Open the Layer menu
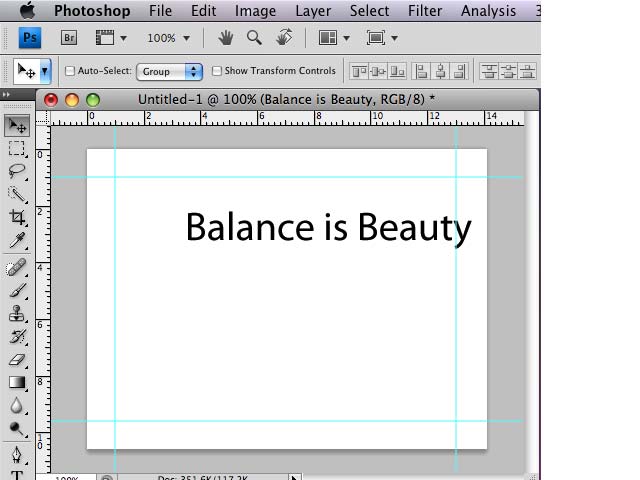 click(313, 11)
